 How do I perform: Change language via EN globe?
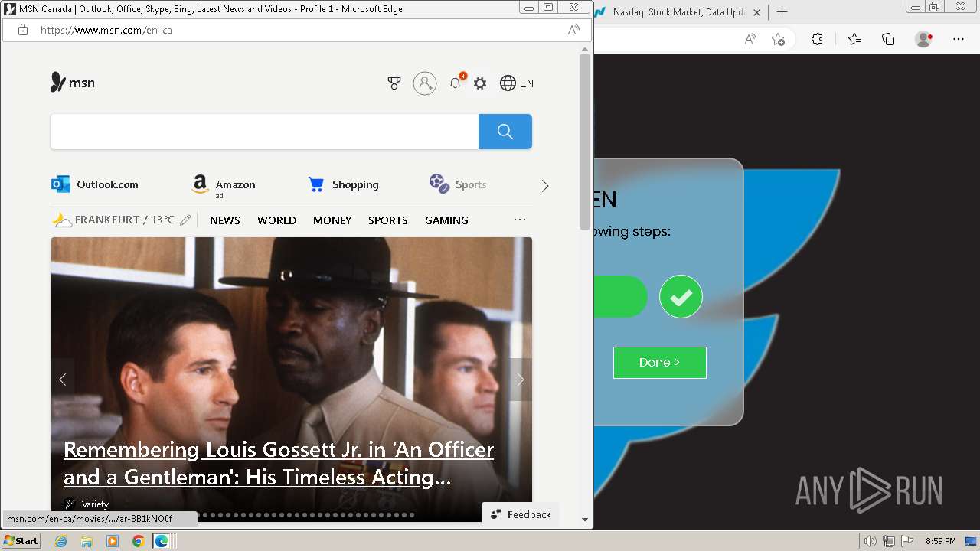517,83
